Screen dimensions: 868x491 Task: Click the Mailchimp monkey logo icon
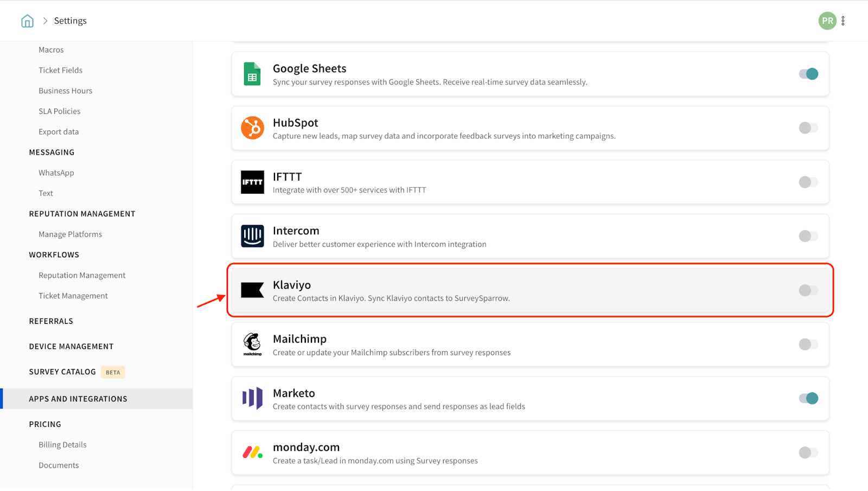click(252, 344)
